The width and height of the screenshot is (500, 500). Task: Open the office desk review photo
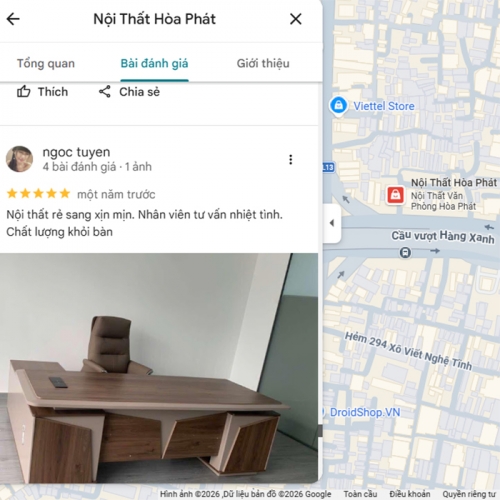tap(159, 368)
